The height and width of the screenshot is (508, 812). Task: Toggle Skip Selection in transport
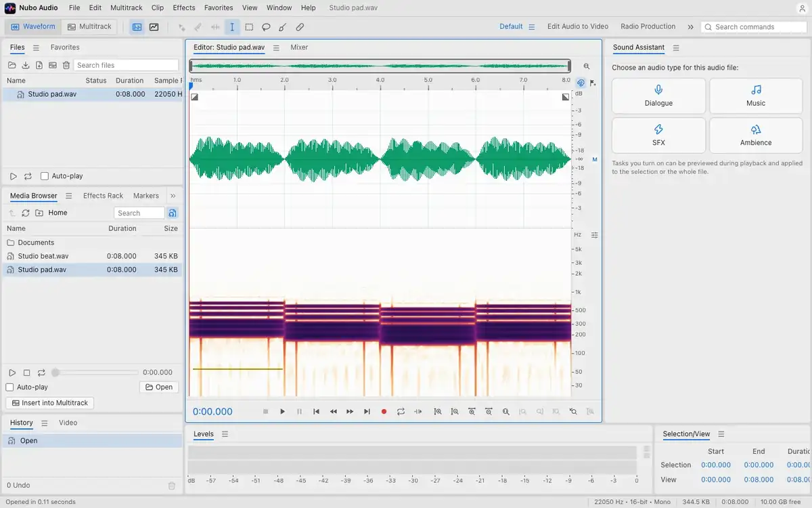pyautogui.click(x=418, y=411)
